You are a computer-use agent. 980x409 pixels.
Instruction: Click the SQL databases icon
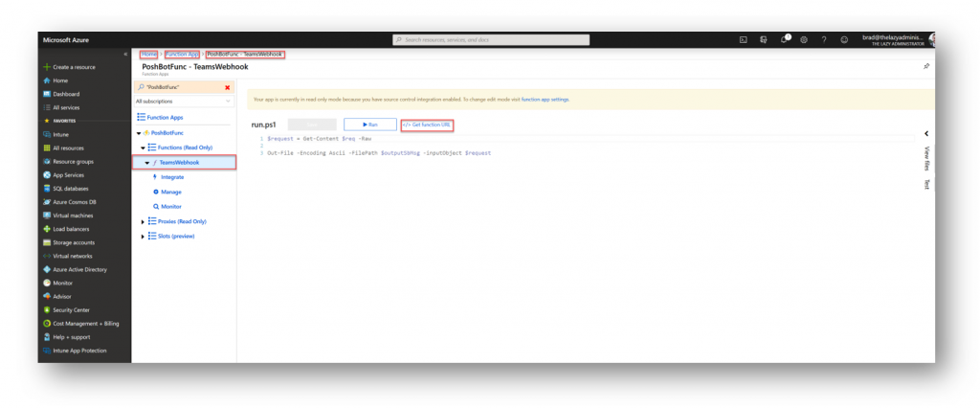click(46, 189)
